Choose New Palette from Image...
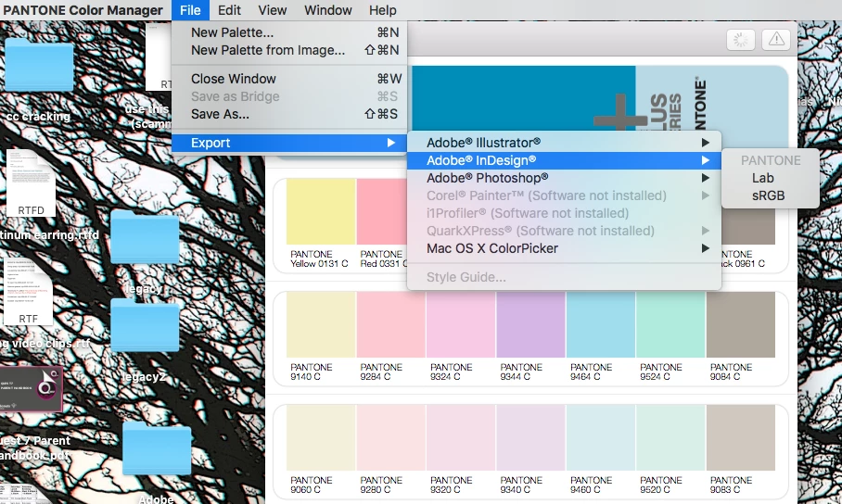The image size is (842, 504). pyautogui.click(x=289, y=50)
